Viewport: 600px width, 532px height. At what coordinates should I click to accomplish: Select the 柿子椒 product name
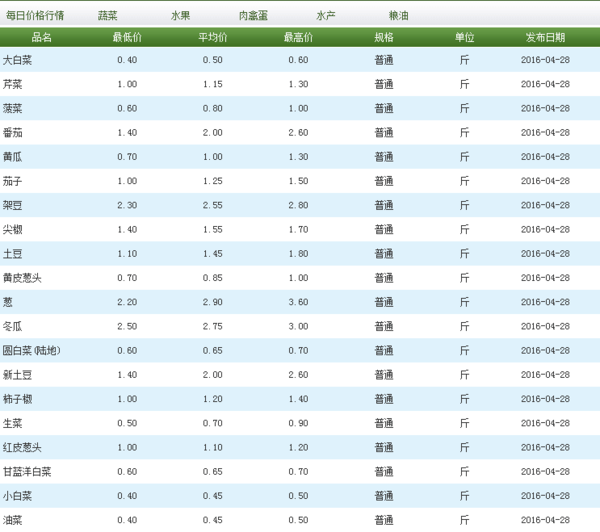pos(17,399)
